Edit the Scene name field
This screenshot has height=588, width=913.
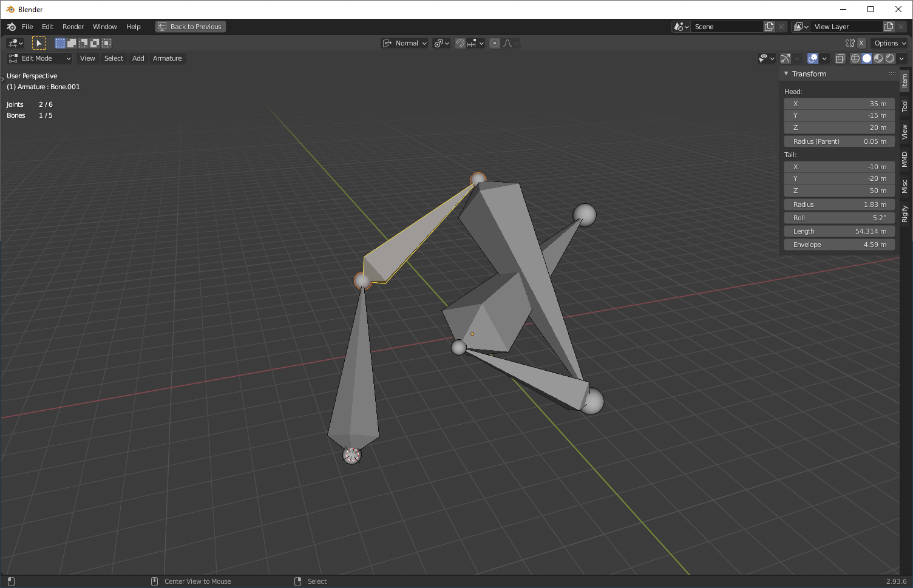(x=727, y=27)
